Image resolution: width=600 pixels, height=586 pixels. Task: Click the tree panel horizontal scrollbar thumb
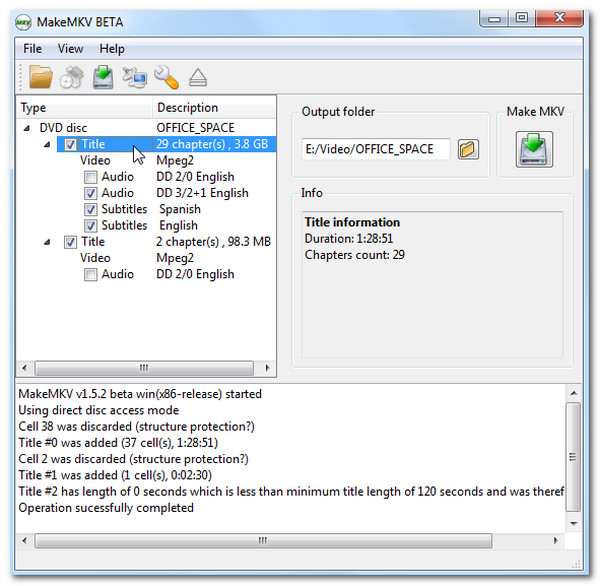click(144, 368)
